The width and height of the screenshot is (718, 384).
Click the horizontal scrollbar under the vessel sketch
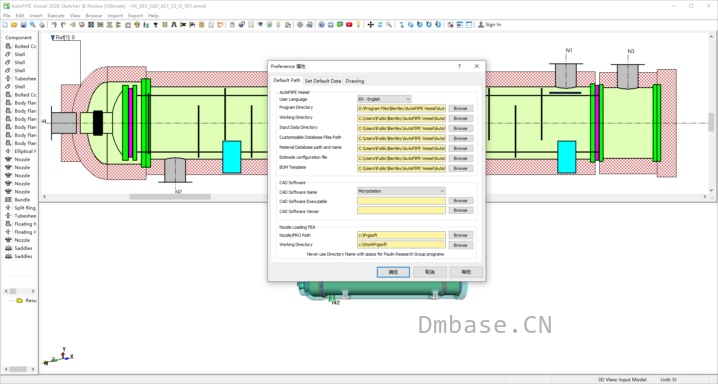click(170, 197)
